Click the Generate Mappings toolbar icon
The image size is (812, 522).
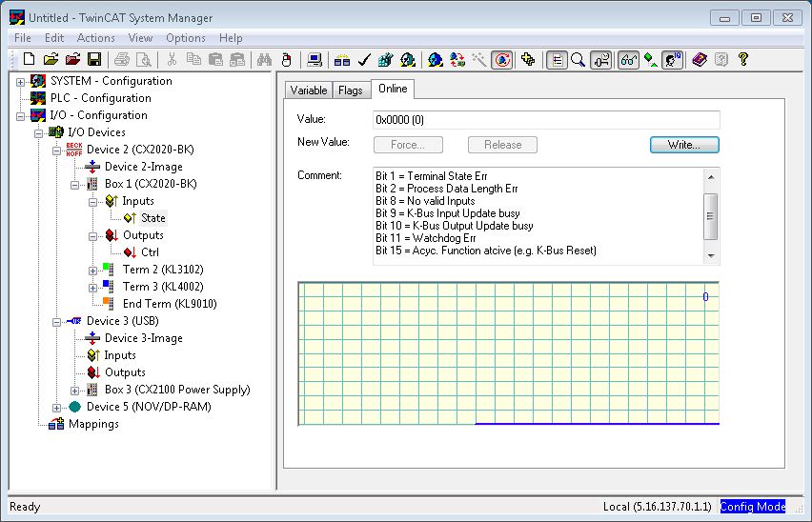[x=342, y=59]
